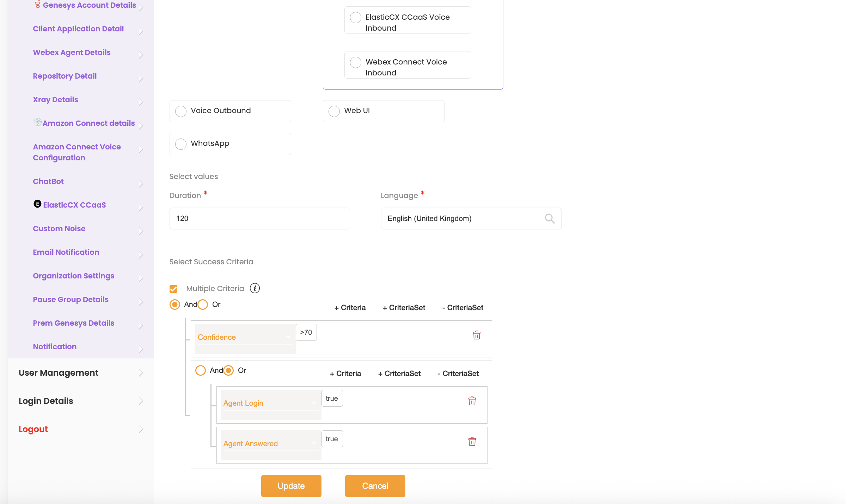846x504 pixels.
Task: Open the Email Notification sidebar item
Action: (x=66, y=252)
